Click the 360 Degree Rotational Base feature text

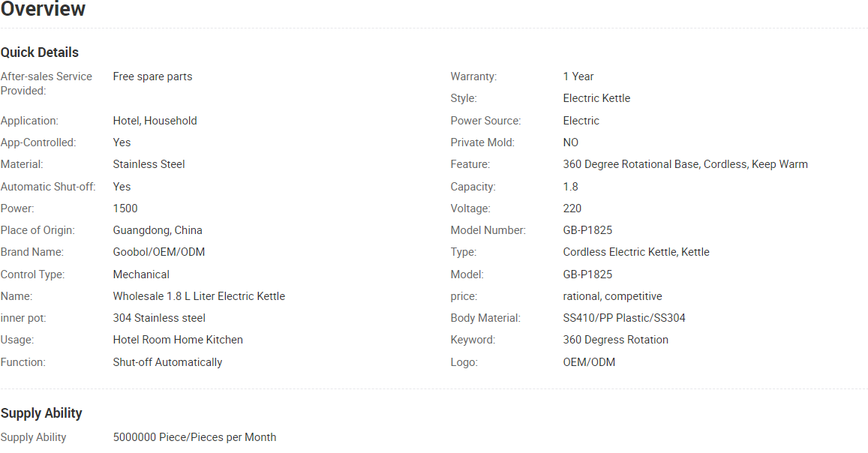coord(632,164)
